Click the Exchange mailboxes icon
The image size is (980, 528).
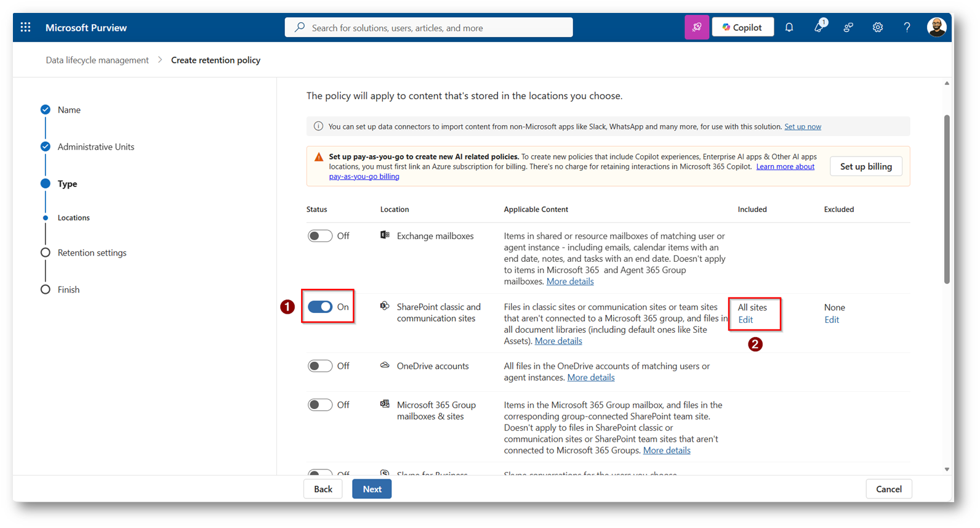coord(385,235)
